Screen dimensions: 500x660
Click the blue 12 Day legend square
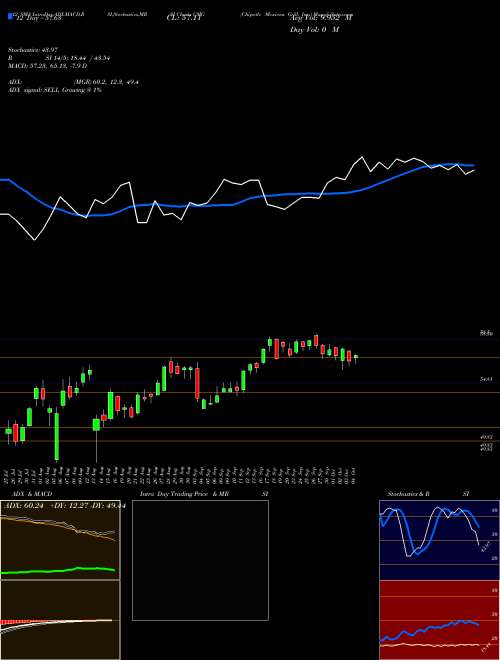(x=10, y=17)
